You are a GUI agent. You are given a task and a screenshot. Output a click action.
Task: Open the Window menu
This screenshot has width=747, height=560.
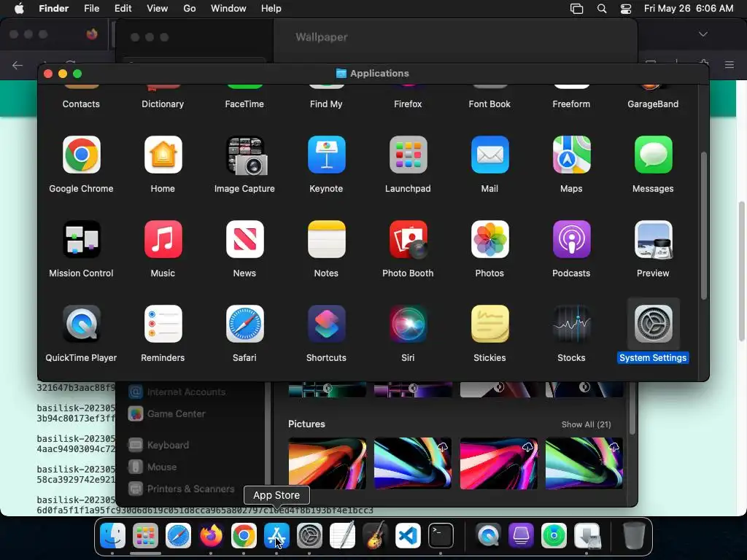pyautogui.click(x=228, y=8)
